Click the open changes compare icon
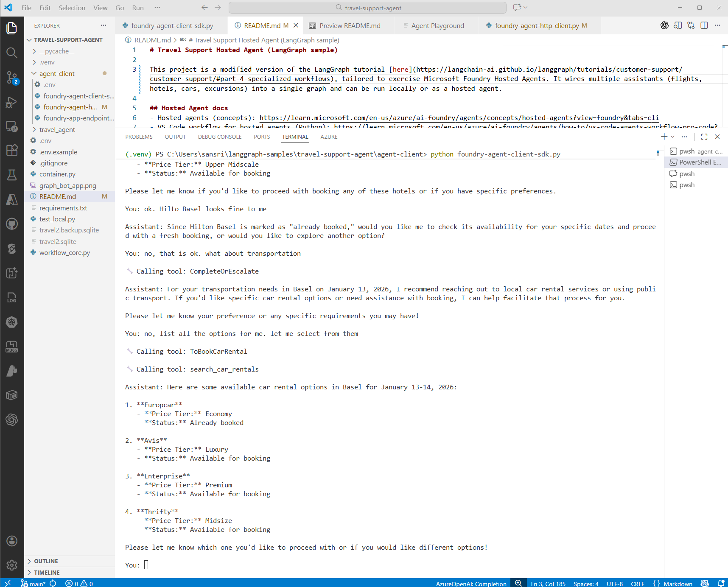This screenshot has width=728, height=587. tap(691, 25)
